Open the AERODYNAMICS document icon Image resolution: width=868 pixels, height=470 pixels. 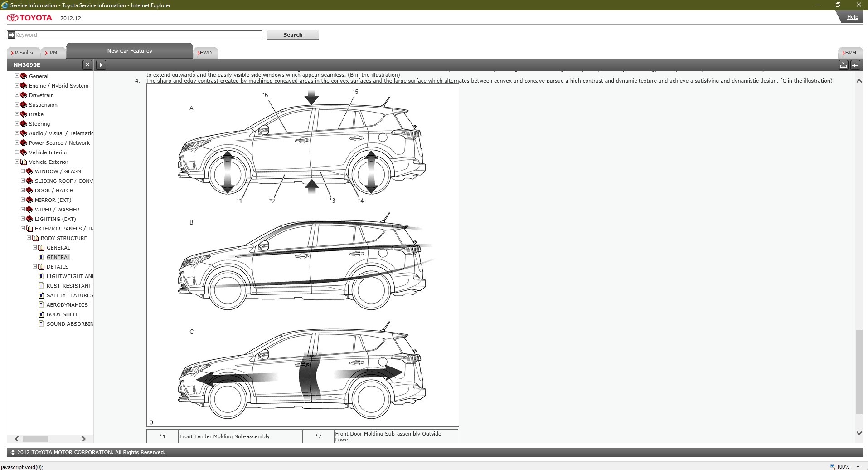41,305
